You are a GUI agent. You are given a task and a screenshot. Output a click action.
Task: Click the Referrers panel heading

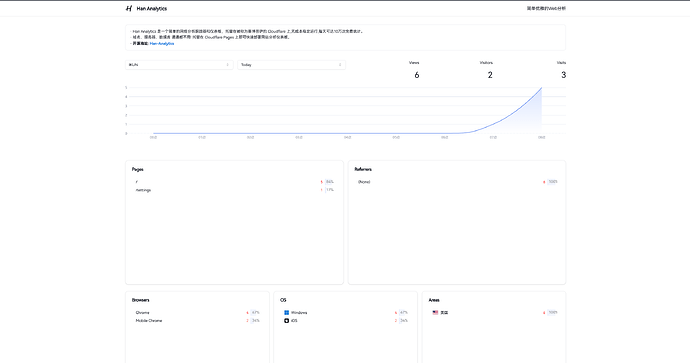[363, 169]
